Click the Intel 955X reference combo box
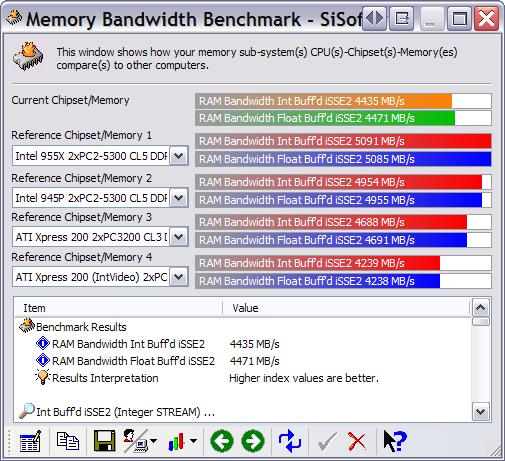Viewport: 505px width, 461px height. [100, 155]
